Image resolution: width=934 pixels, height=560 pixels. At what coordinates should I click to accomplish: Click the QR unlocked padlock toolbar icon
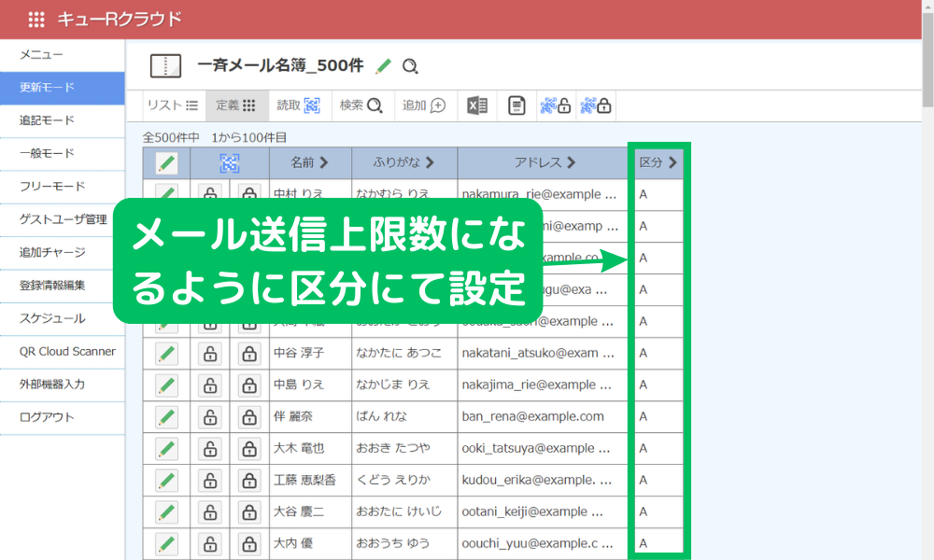click(x=556, y=105)
